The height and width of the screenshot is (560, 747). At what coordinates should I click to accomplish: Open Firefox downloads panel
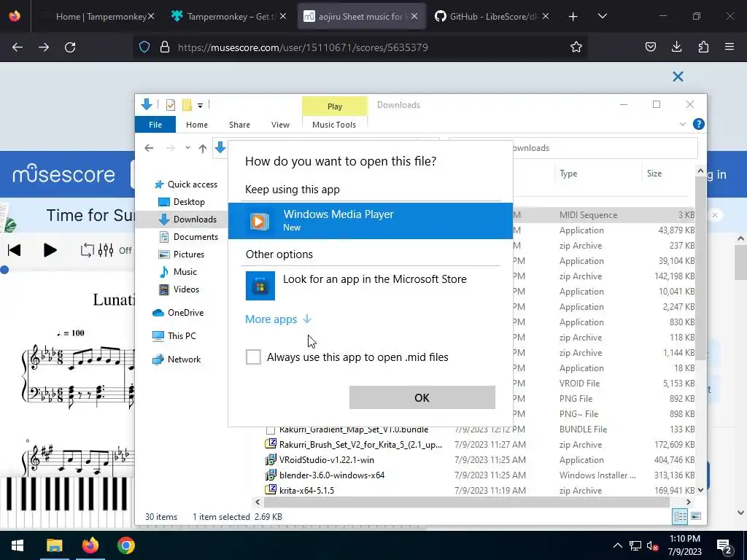(676, 47)
